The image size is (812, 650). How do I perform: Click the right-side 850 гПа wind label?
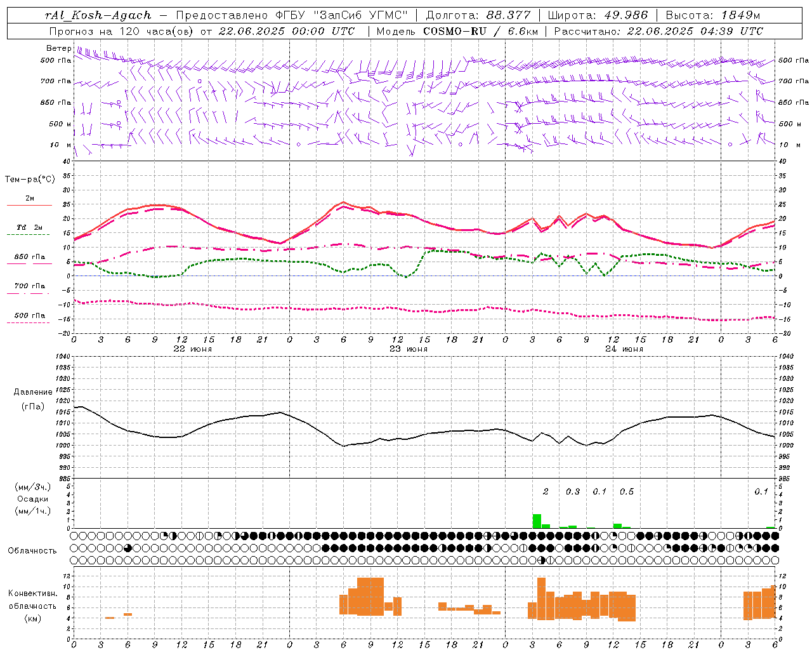point(794,102)
